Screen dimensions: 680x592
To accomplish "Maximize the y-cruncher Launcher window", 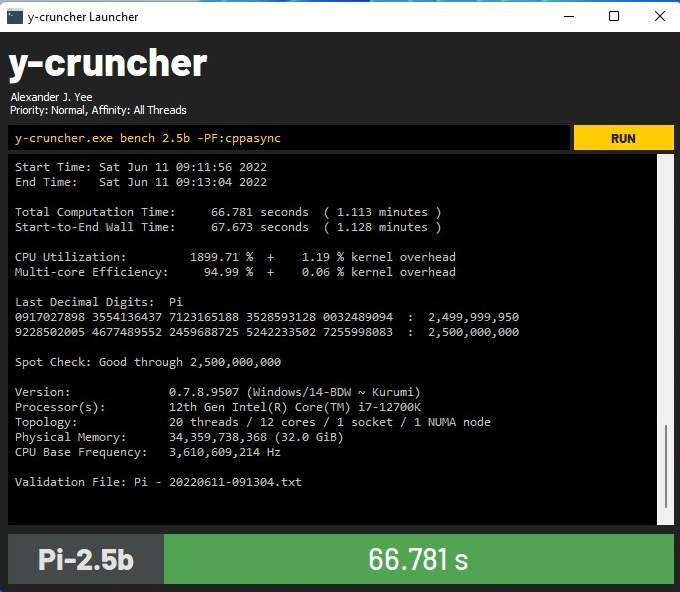I will [614, 16].
